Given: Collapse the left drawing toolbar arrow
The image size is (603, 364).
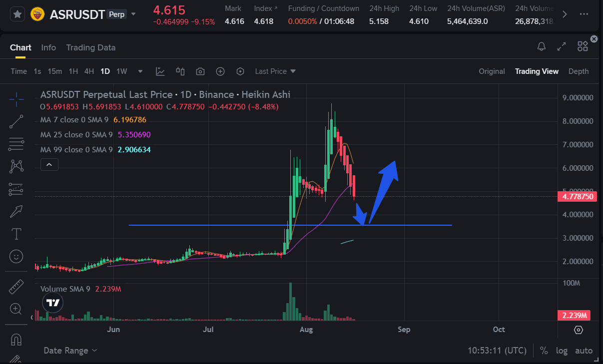Looking at the screenshot, I should pos(32,317).
